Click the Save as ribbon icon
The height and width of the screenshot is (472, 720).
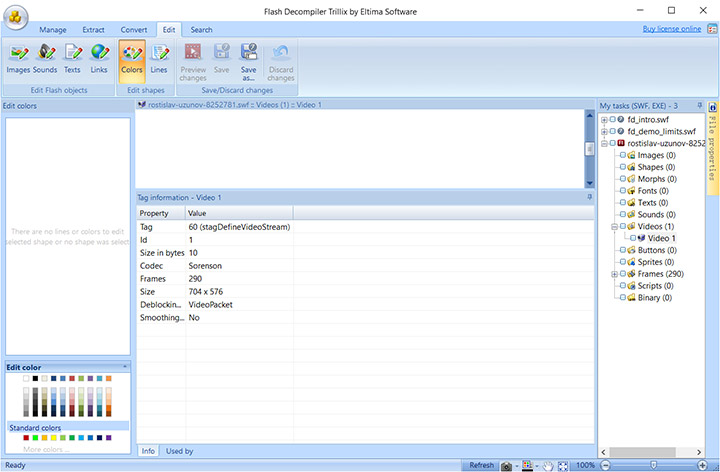point(248,60)
